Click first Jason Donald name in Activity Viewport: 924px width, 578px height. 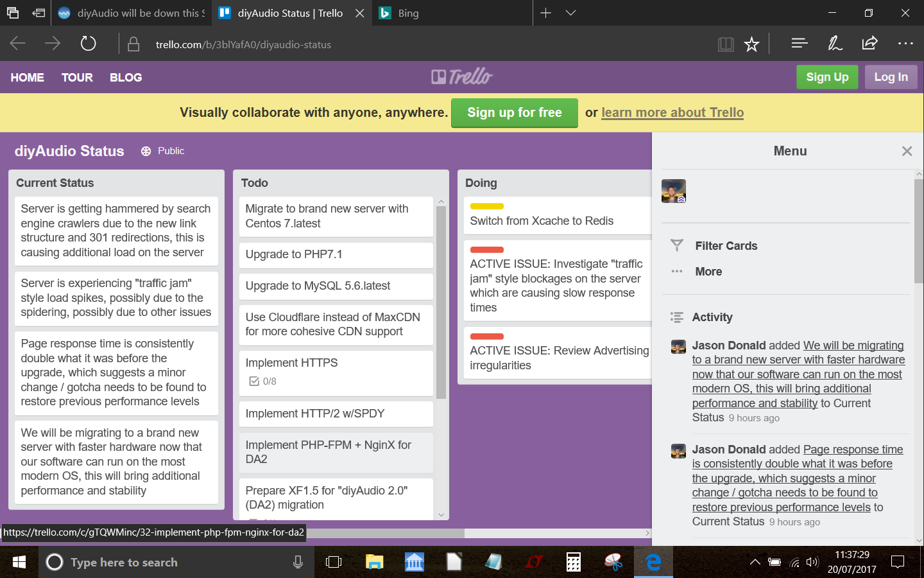(729, 346)
